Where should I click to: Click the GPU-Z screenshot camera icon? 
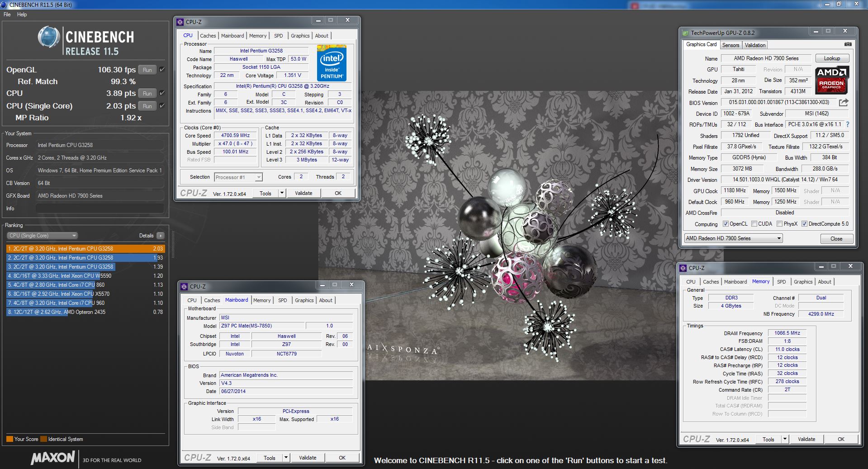pos(848,44)
